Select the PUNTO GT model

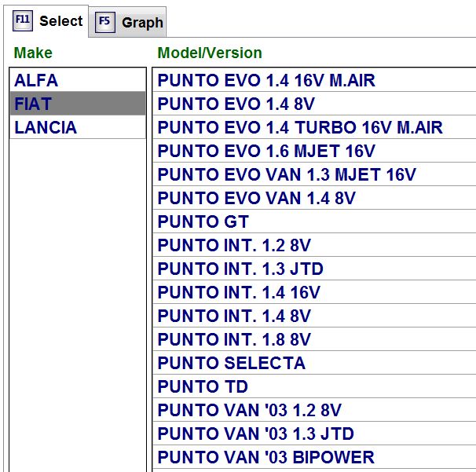tap(314, 221)
